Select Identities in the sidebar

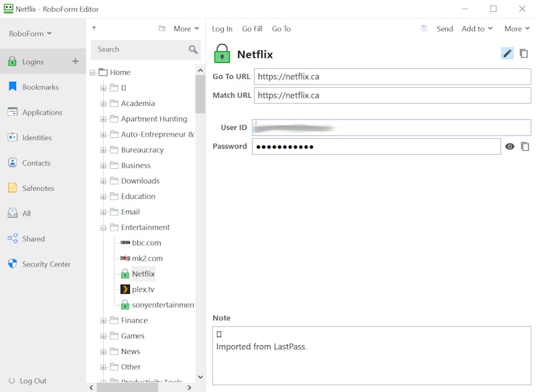click(37, 137)
